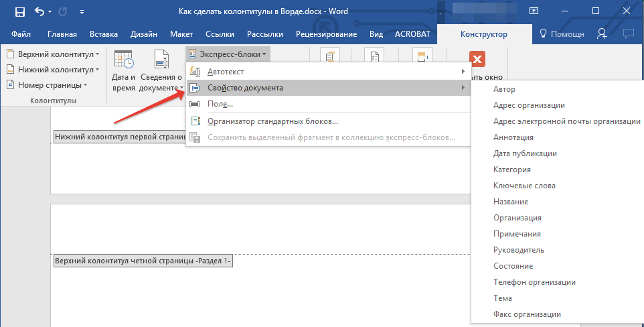Viewport: 644px width, 327px height.
Task: Click the share user icon
Action: (602, 34)
